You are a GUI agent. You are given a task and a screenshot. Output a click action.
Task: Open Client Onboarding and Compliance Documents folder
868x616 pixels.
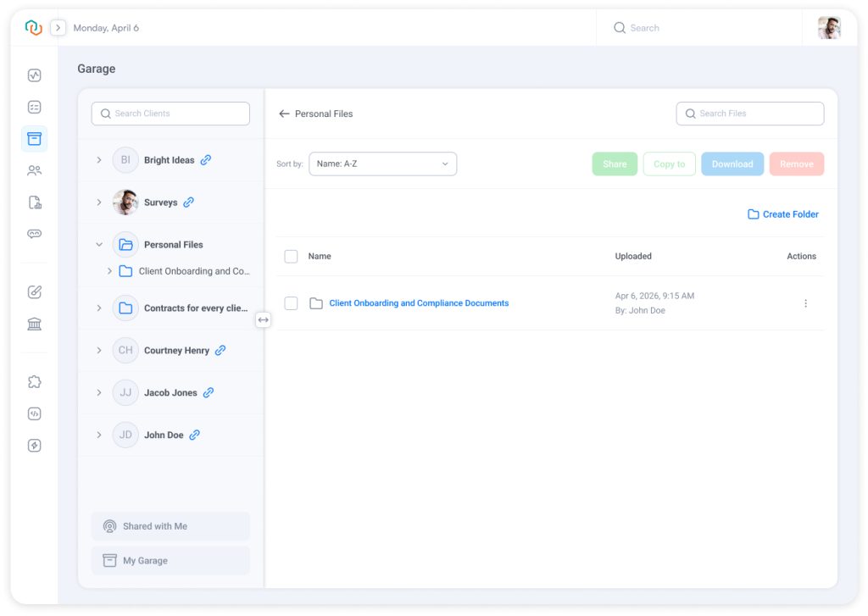point(419,303)
